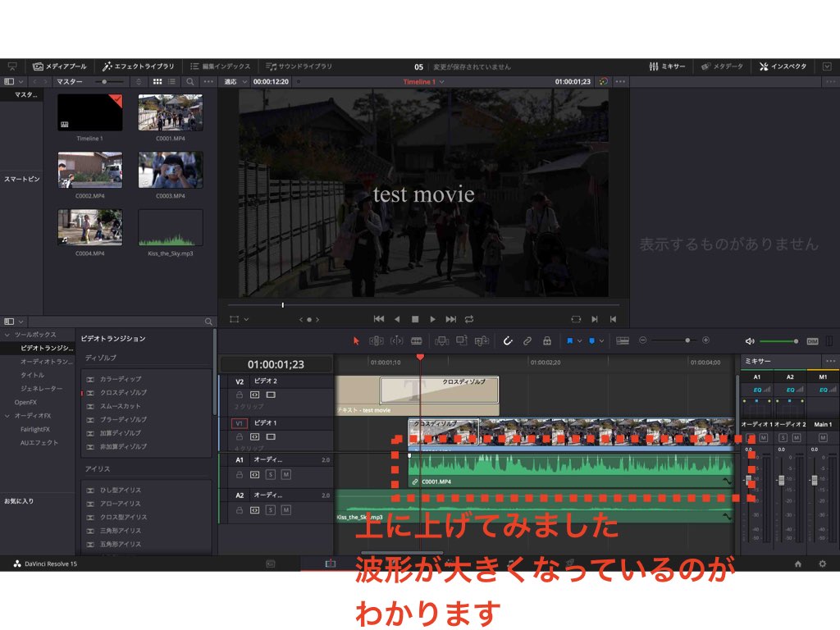Image resolution: width=840 pixels, height=630 pixels.
Task: Disable the ビデオ 2 video track
Action: pos(271,395)
